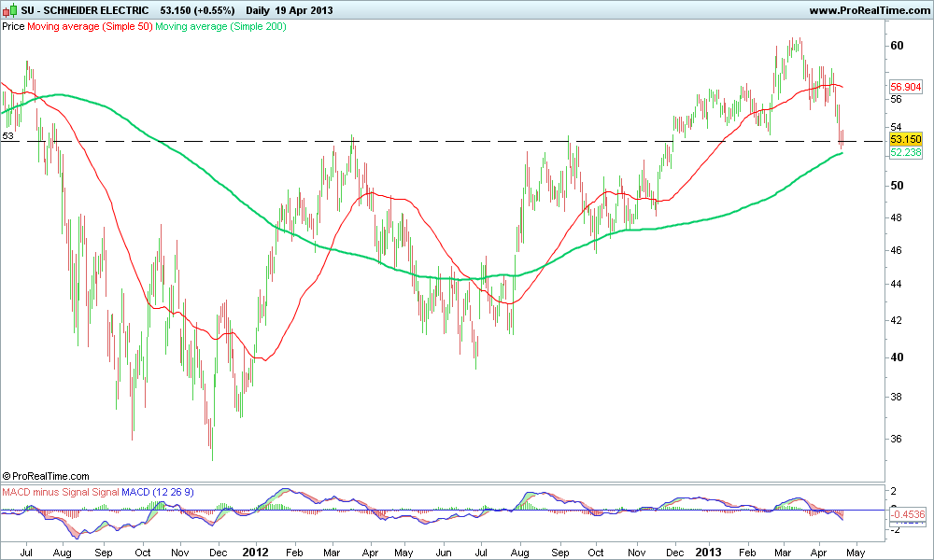Click the 'MACD (12 26 9)' legend label

(157, 492)
